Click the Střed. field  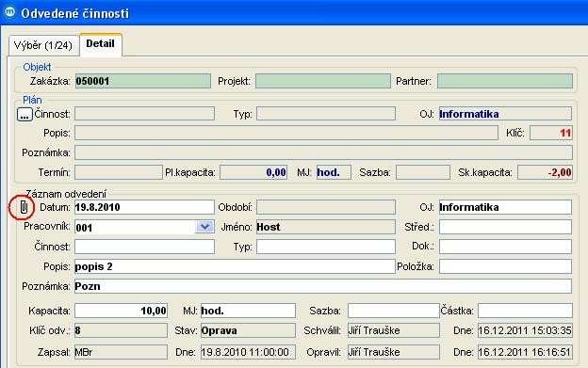pyautogui.click(x=505, y=227)
